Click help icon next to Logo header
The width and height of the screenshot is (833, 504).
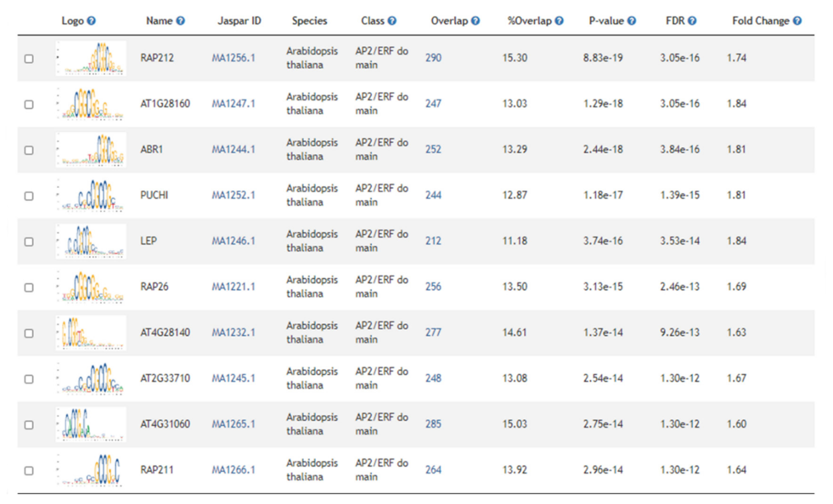point(91,21)
